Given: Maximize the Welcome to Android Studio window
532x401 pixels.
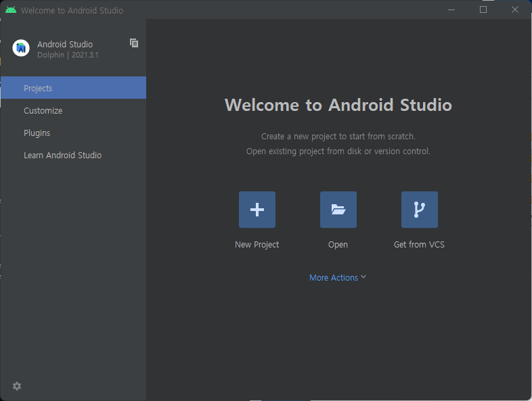Looking at the screenshot, I should coord(483,10).
